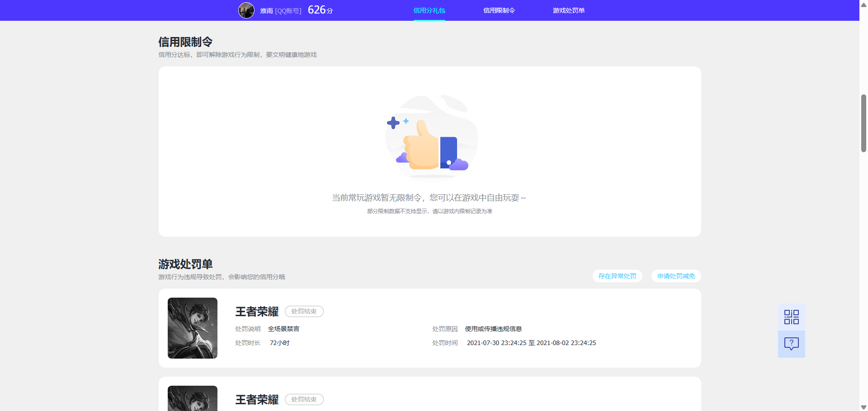Click the user avatar in the header

(246, 10)
